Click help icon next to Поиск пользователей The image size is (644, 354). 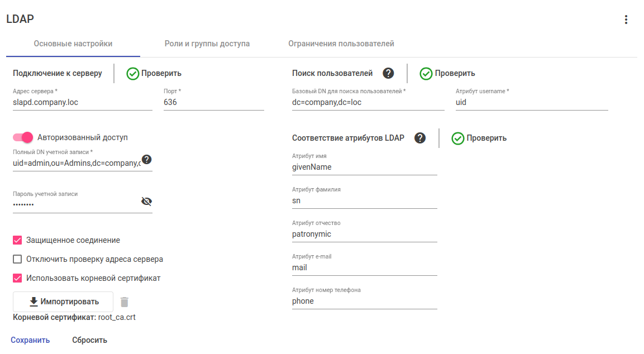388,73
